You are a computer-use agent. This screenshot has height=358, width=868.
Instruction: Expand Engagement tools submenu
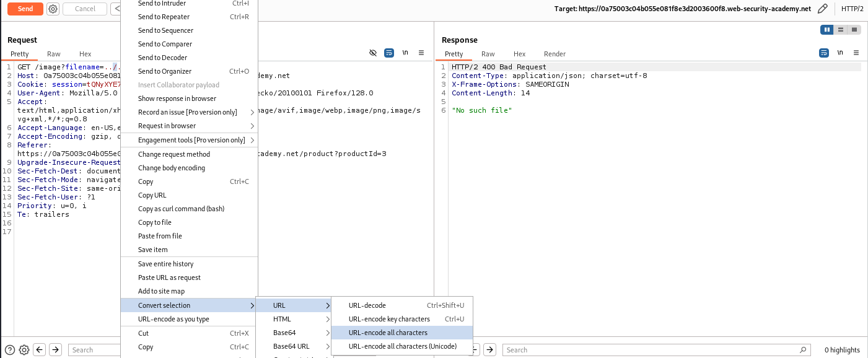tap(189, 140)
